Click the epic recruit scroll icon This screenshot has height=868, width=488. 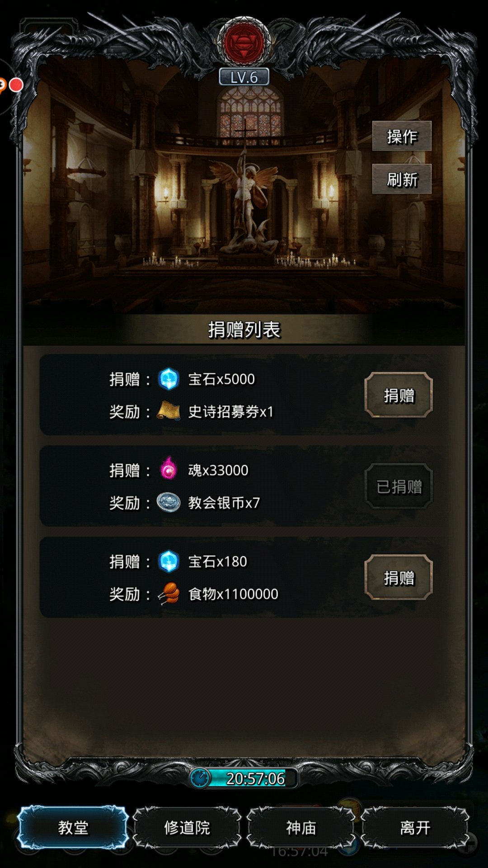(169, 411)
